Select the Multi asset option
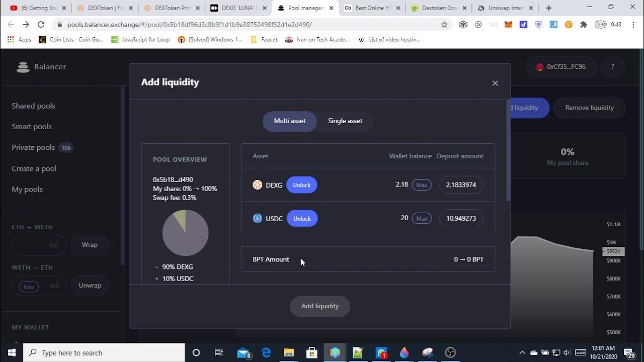 point(290,121)
